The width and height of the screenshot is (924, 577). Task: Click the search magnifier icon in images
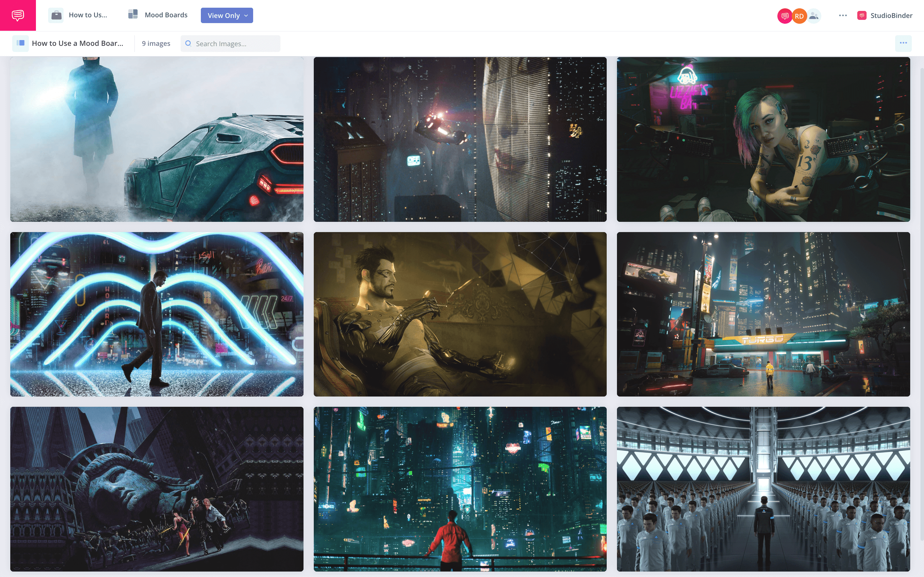pyautogui.click(x=188, y=44)
